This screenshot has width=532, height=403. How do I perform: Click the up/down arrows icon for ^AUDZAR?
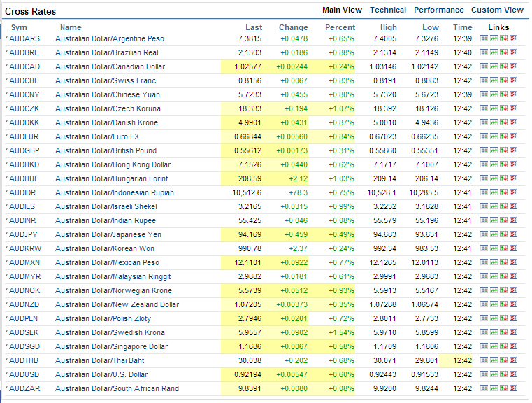pos(503,388)
